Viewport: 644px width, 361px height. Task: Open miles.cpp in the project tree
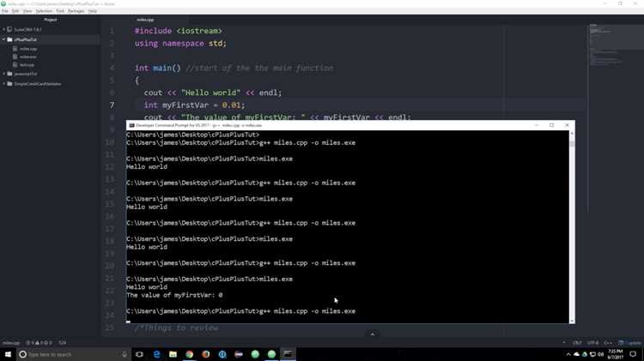[28, 49]
